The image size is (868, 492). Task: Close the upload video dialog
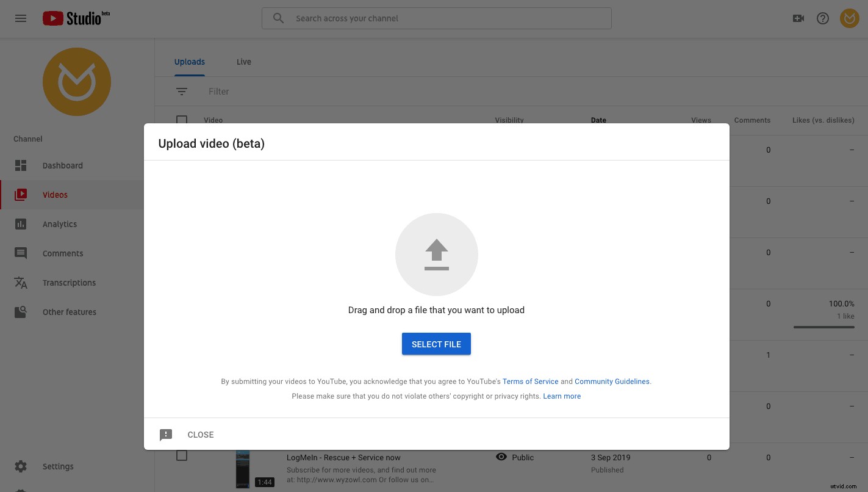[201, 435]
